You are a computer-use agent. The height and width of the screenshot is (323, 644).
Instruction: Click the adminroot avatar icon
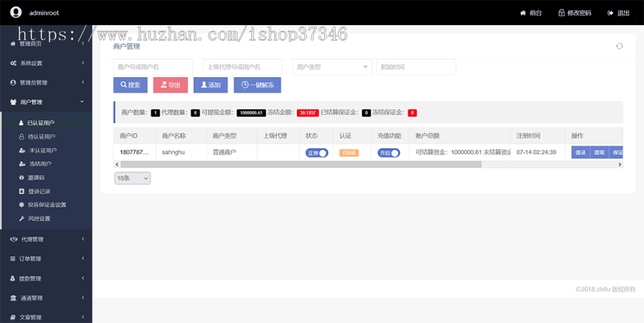16,12
